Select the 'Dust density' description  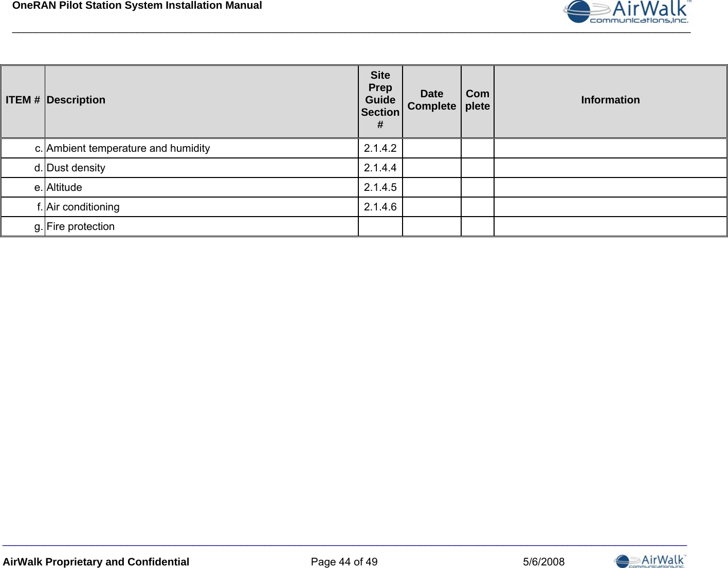point(76,168)
